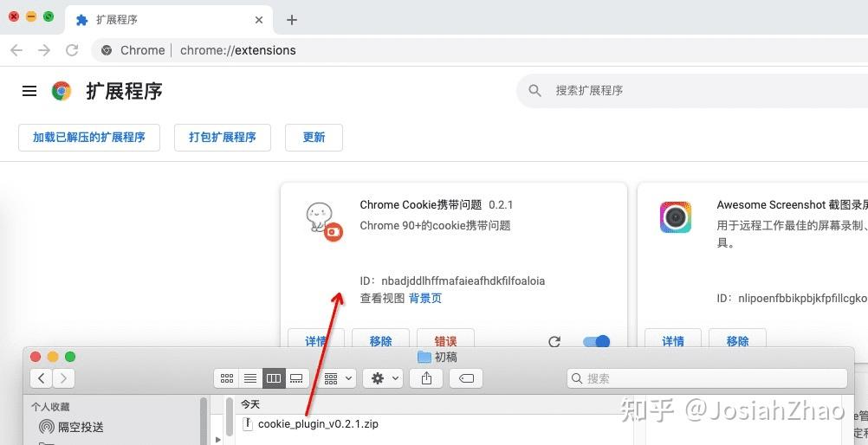Viewport: 868px width, 445px height.
Task: Click Finder edit tags button
Action: click(466, 378)
